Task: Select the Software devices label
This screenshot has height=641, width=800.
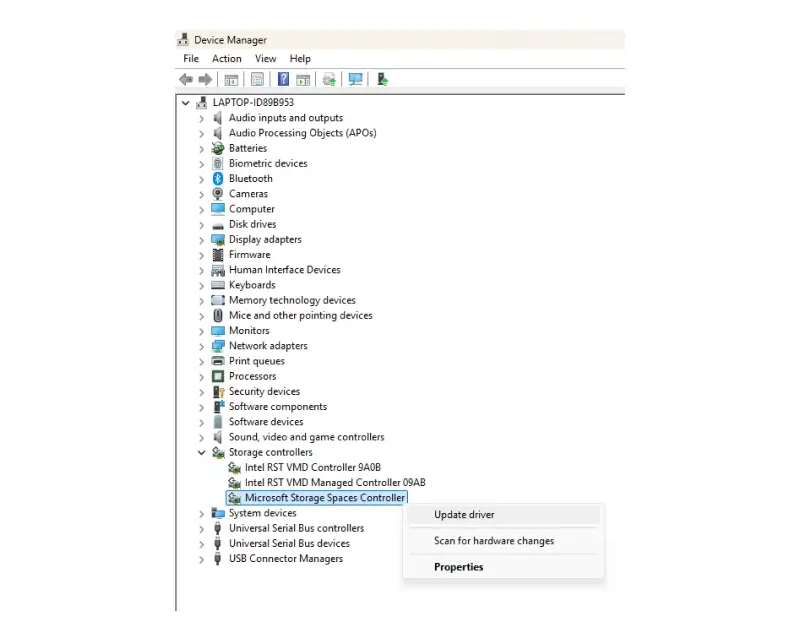Action: pos(266,422)
